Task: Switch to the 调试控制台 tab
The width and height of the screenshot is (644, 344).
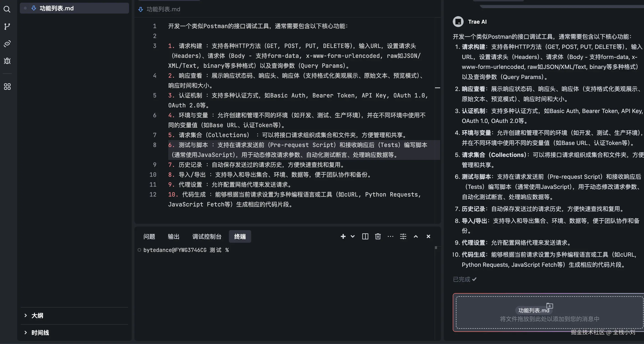Action: point(207,236)
